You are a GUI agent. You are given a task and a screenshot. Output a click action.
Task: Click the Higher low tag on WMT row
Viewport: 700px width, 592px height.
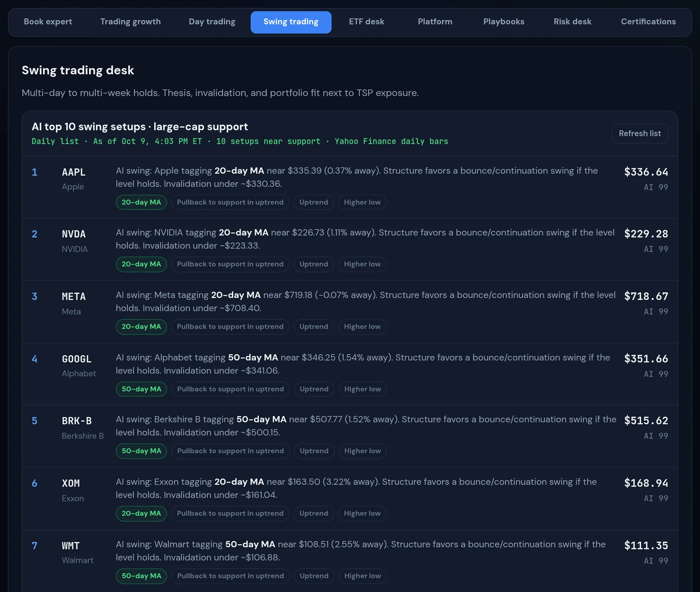coord(363,576)
